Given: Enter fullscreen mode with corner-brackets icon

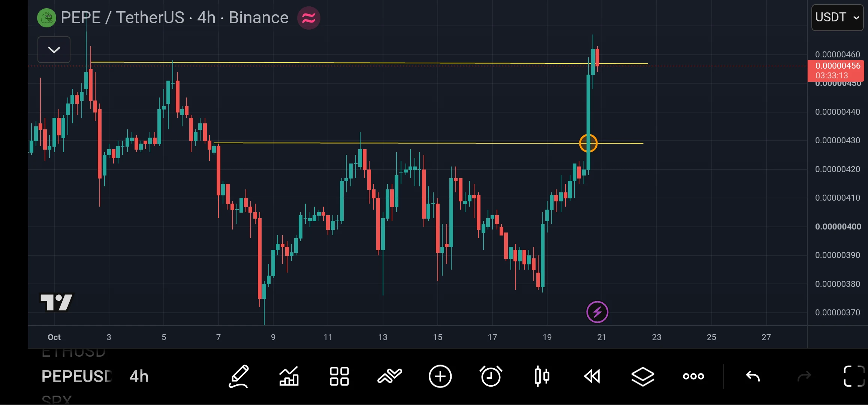Looking at the screenshot, I should click(854, 376).
